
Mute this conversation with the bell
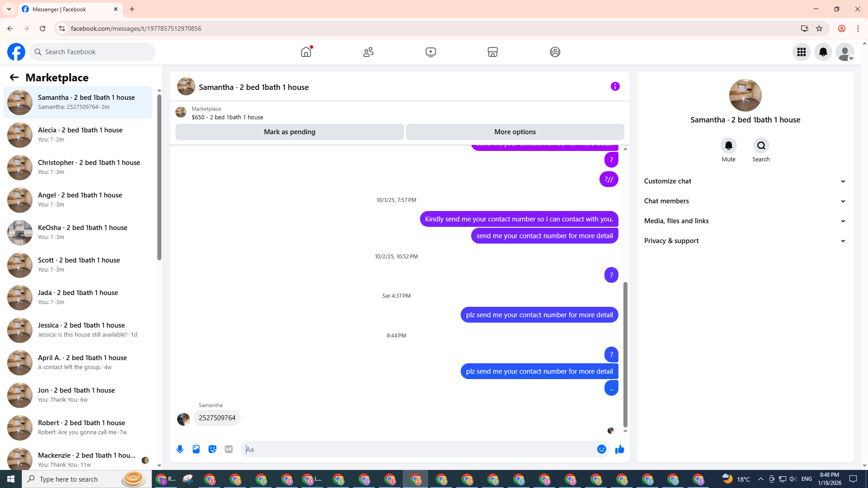click(728, 145)
